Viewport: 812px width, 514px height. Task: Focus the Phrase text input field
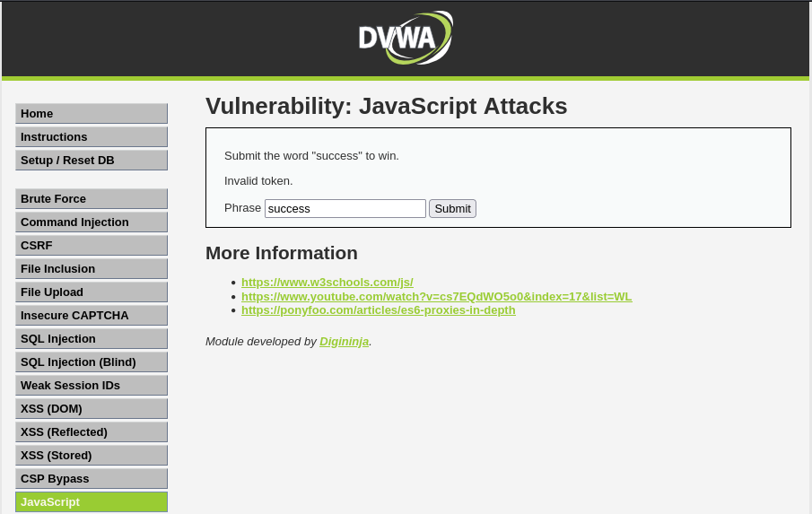pyautogui.click(x=345, y=209)
